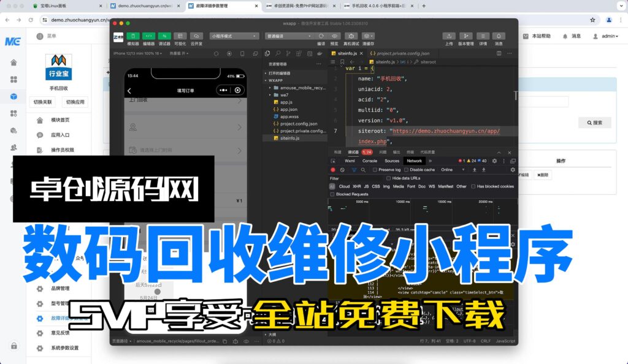
Task: Click the 编译 compile refresh icon
Action: [321, 36]
